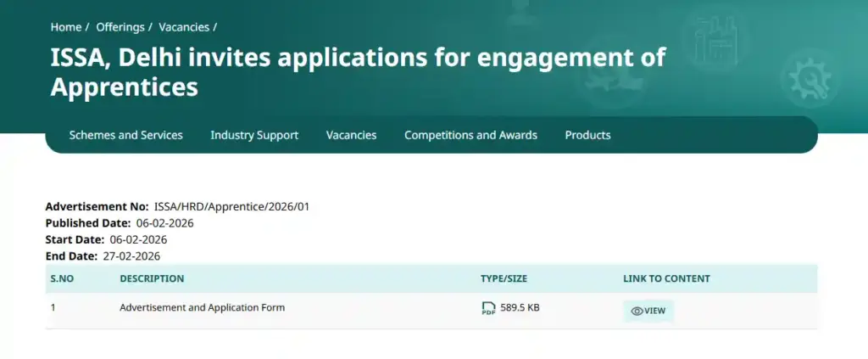This screenshot has height=359, width=868.
Task: Open the Products menu item
Action: [587, 135]
